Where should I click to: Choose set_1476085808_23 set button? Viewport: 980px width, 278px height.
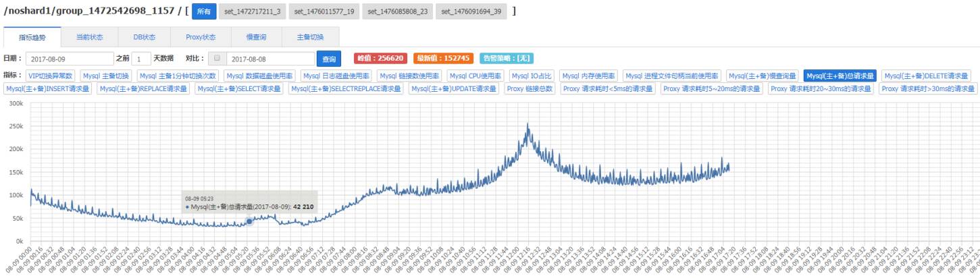(x=398, y=12)
